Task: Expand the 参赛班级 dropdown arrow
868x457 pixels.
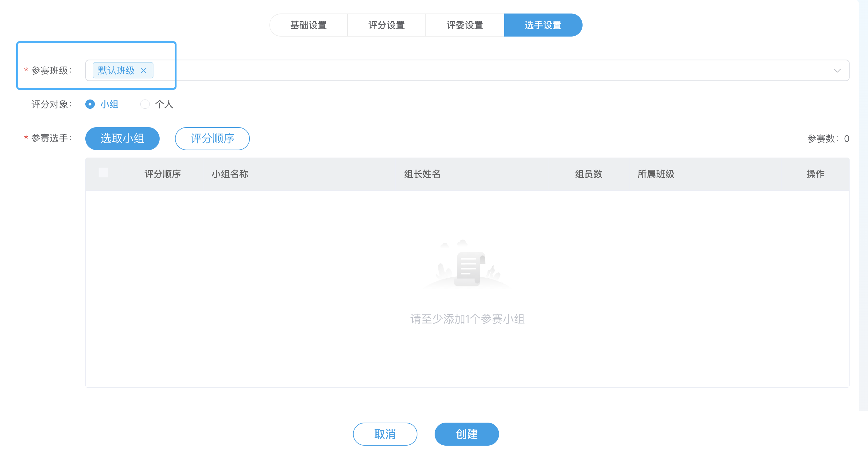Action: click(837, 71)
